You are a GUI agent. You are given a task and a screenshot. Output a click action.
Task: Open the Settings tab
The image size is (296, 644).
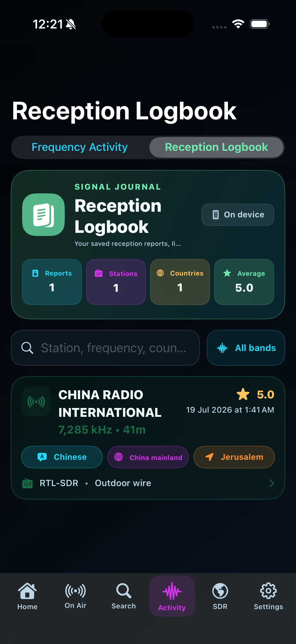point(269,596)
